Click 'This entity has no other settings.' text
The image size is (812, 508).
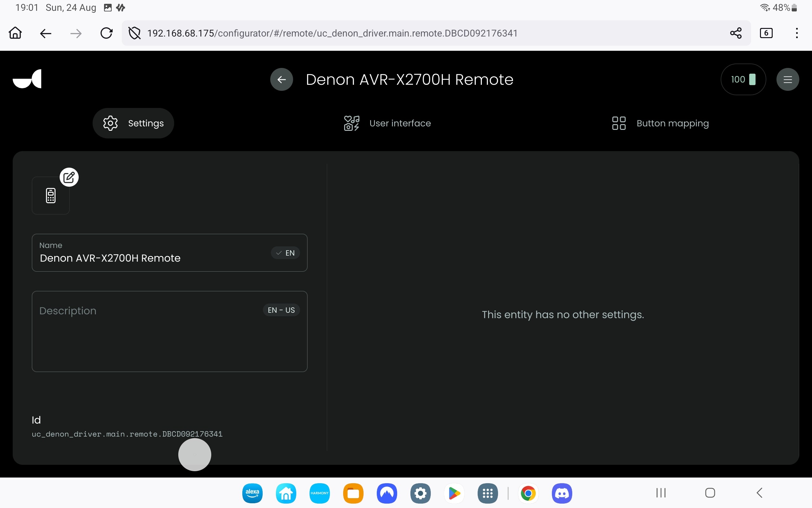[x=563, y=315]
